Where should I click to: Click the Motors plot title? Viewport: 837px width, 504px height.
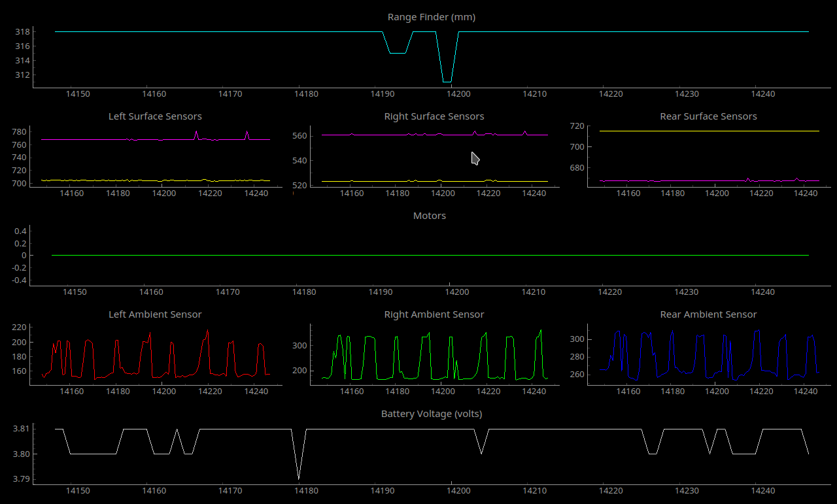tap(430, 216)
